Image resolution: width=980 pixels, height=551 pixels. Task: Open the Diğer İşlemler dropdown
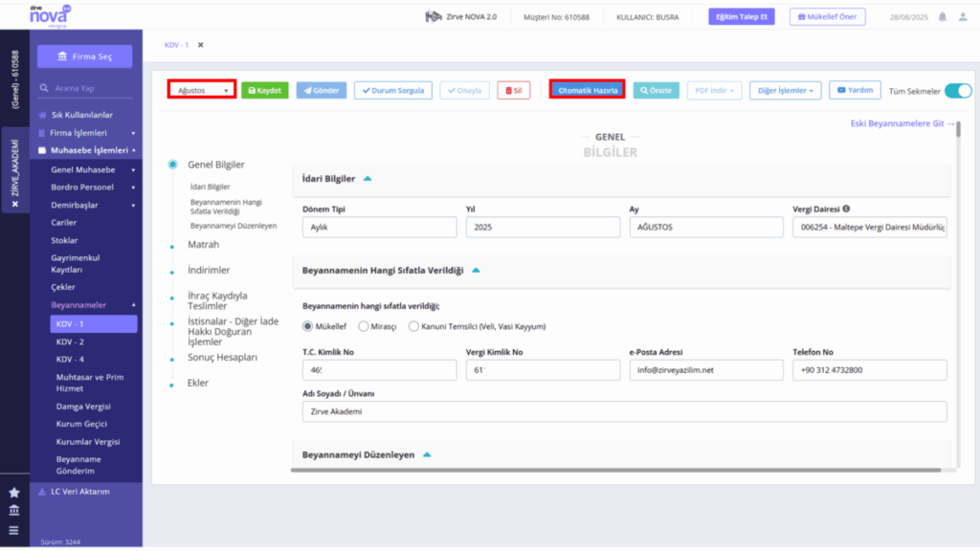pos(785,91)
